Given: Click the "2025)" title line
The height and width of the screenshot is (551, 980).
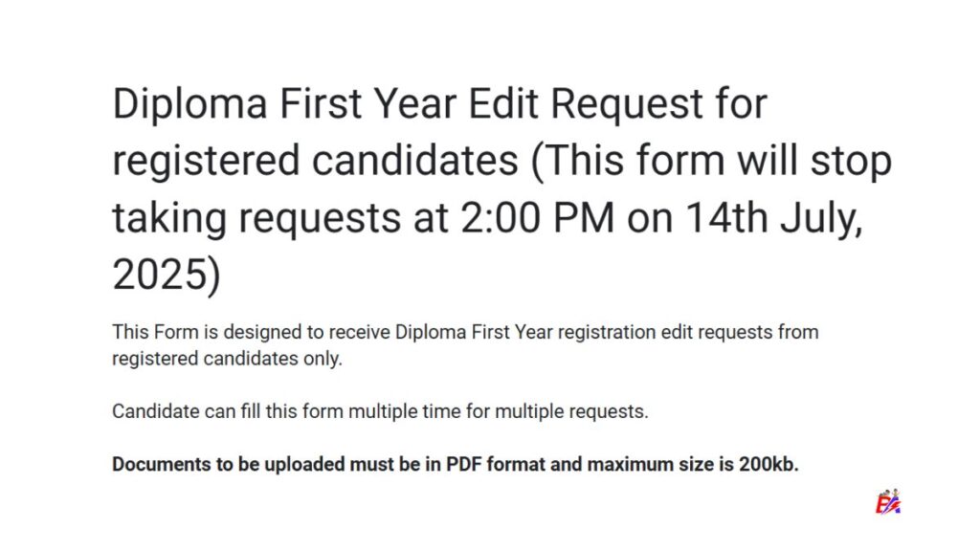Looking at the screenshot, I should 167,275.
